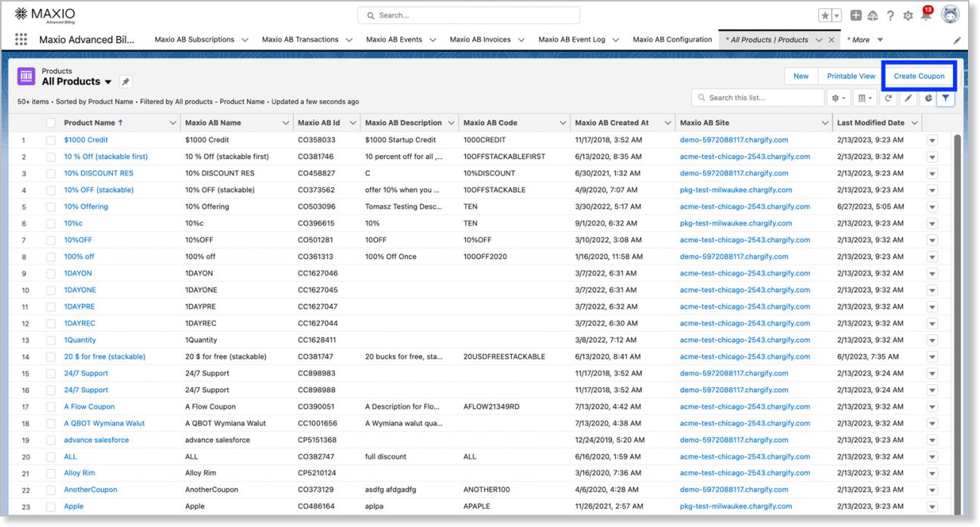
Task: Pin the All Products list view
Action: coord(126,82)
